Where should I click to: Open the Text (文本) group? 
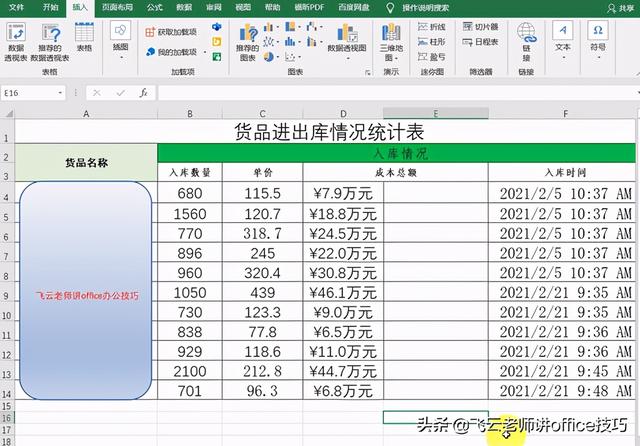[562, 41]
